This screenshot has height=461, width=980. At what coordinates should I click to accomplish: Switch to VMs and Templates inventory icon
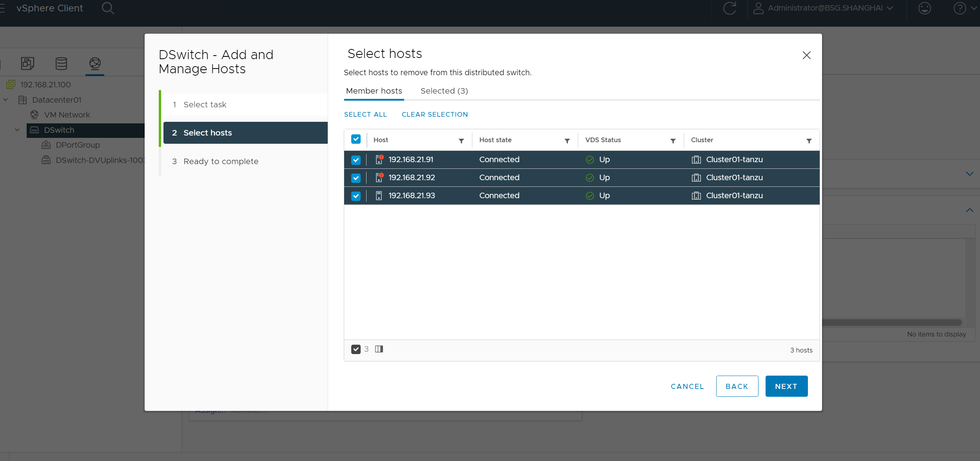[x=27, y=63]
